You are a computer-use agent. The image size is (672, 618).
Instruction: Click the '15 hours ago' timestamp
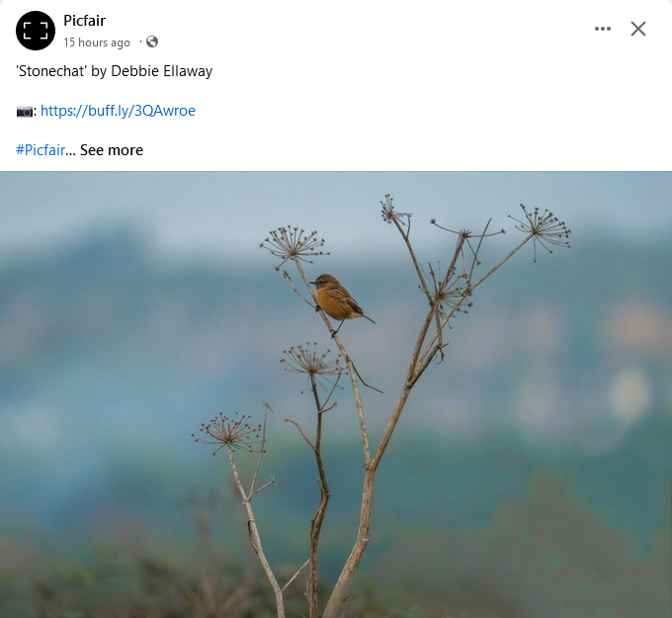point(97,43)
